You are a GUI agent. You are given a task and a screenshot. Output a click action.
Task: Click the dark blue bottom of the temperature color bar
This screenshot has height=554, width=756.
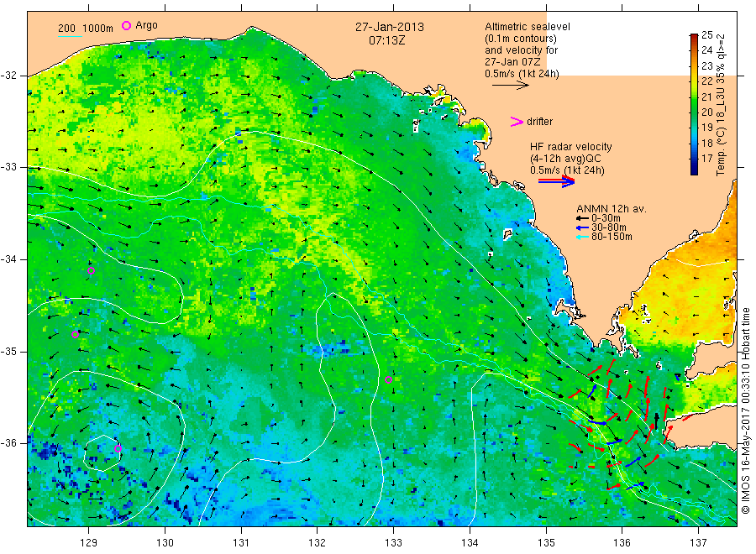(x=694, y=171)
